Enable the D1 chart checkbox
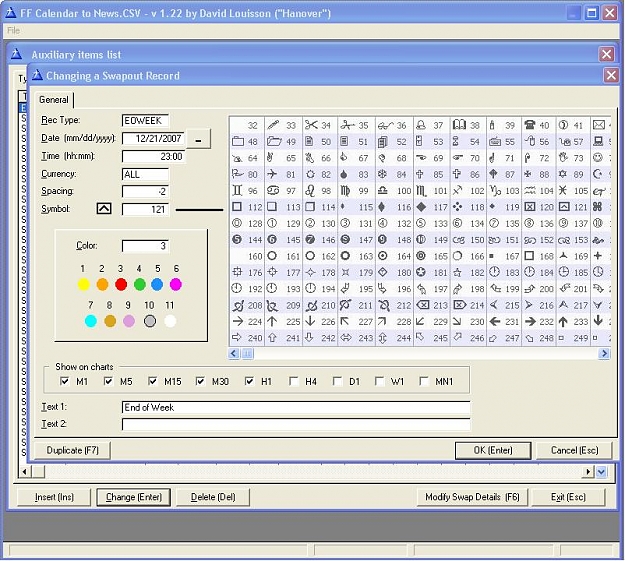This screenshot has height=561, width=625. pos(337,381)
